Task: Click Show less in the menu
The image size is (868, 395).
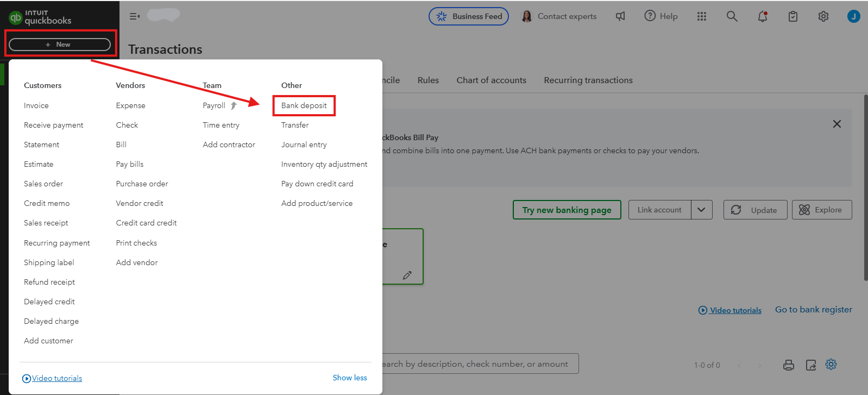Action: click(350, 378)
